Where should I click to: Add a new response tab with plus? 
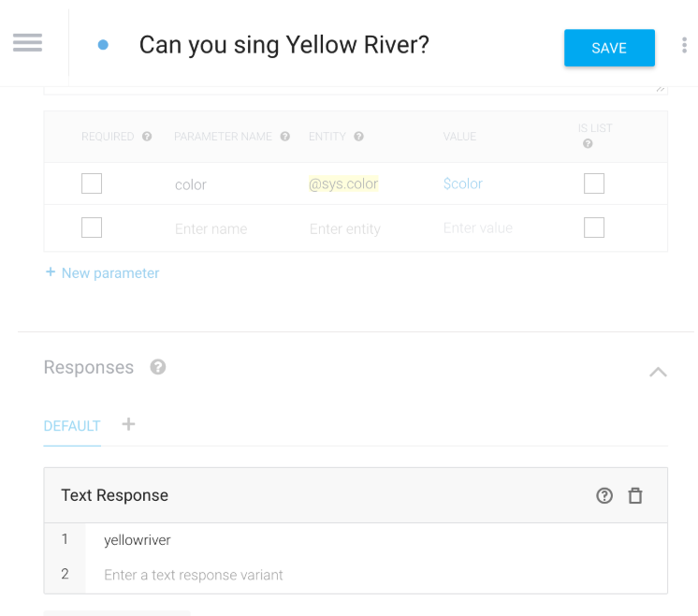pyautogui.click(x=128, y=424)
